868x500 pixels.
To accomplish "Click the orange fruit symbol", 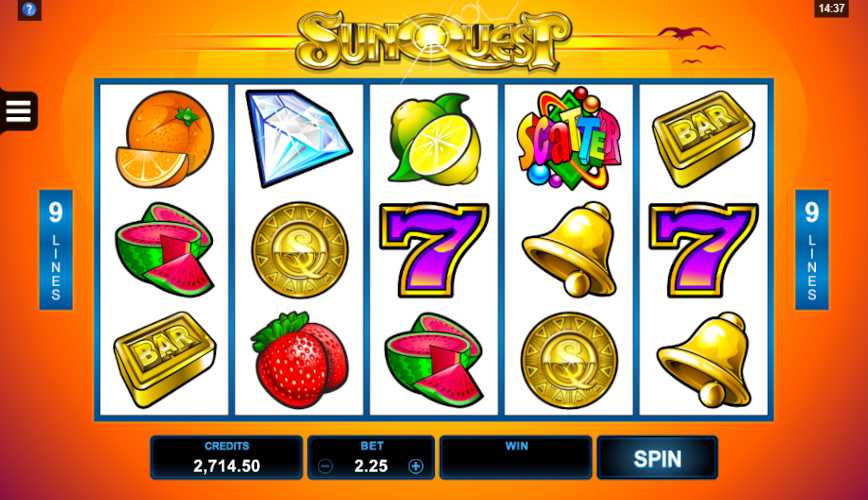I will [164, 138].
